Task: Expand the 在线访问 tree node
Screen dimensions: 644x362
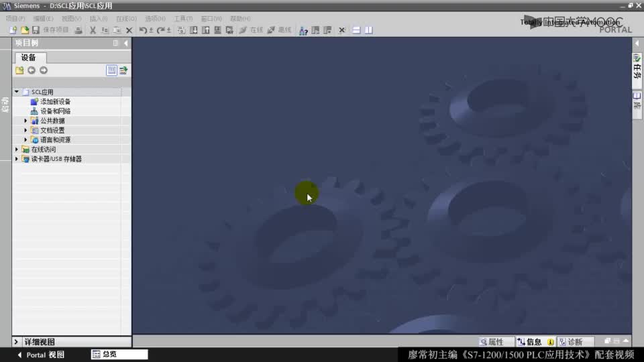Action: 17,149
